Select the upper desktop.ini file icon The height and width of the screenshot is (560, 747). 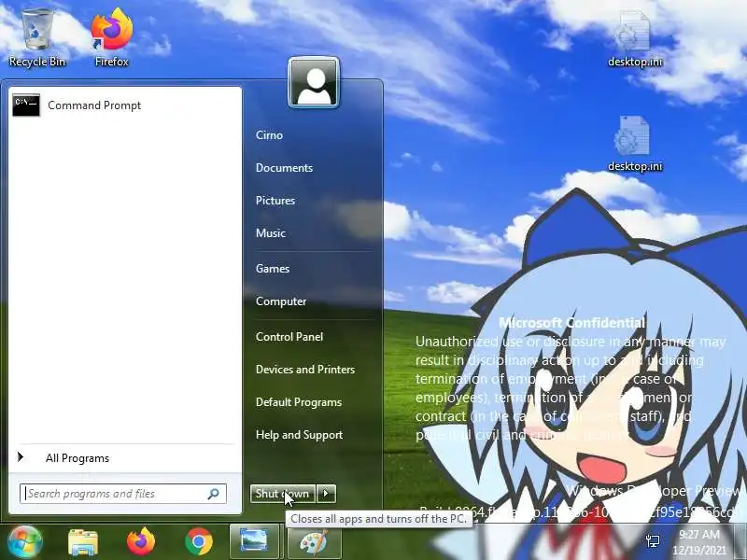(x=635, y=40)
